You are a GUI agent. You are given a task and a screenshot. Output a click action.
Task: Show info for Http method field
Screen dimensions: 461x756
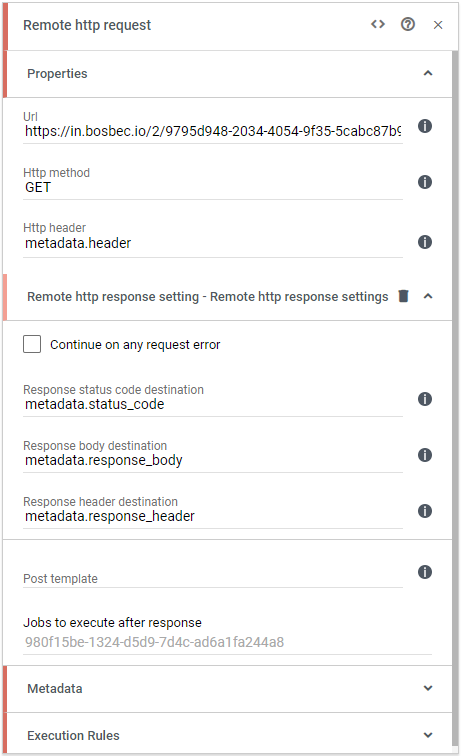click(424, 182)
